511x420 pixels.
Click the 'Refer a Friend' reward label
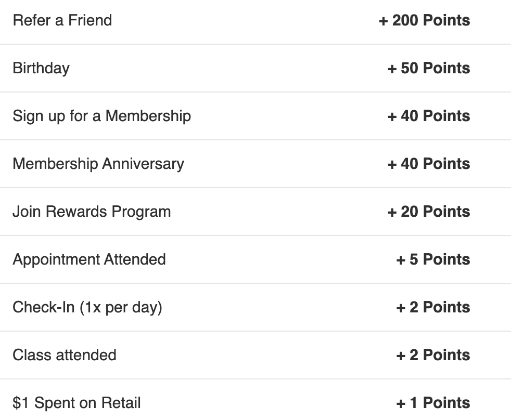click(x=62, y=20)
